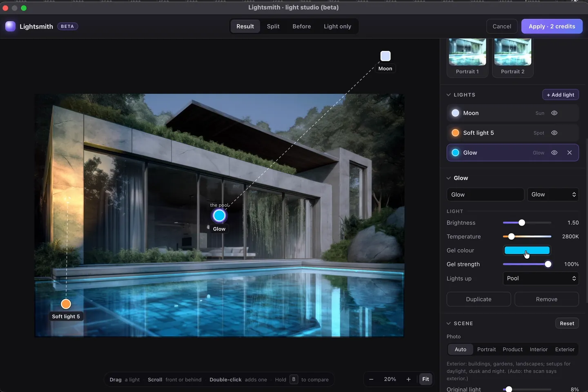588x392 pixels.
Task: Click the Add light button
Action: click(560, 95)
